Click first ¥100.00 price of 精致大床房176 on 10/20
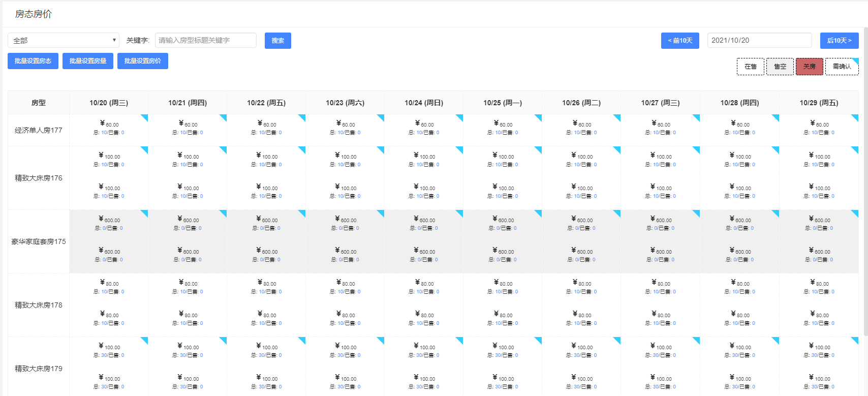The image size is (868, 396). point(109,156)
